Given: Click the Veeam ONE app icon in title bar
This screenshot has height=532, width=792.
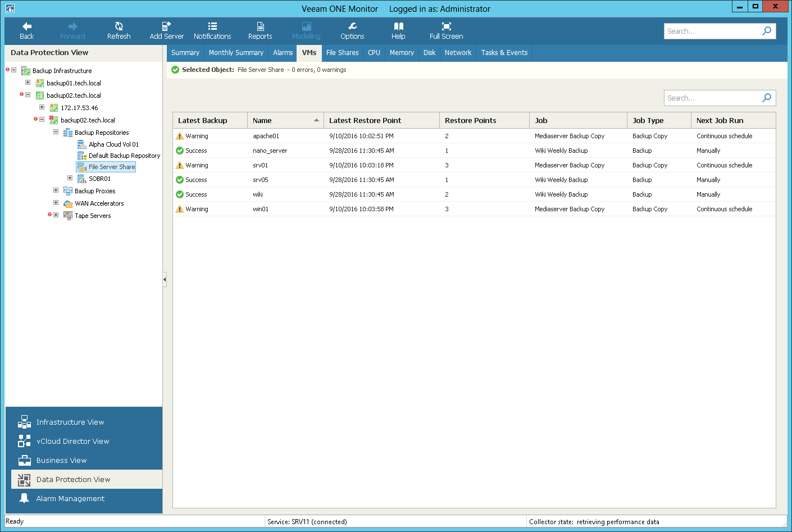Looking at the screenshot, I should point(10,8).
